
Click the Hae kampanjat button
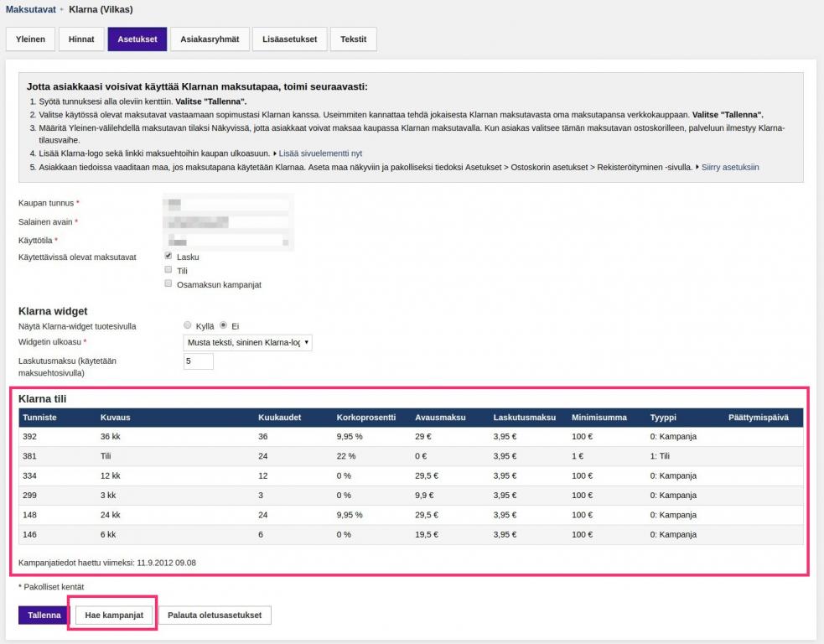114,615
